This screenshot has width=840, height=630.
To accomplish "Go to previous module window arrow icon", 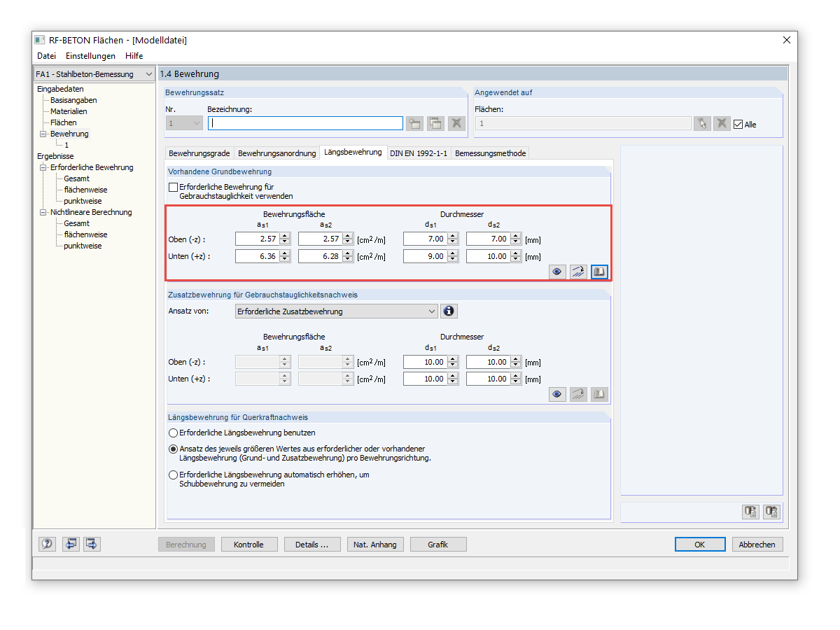I will pos(71,544).
